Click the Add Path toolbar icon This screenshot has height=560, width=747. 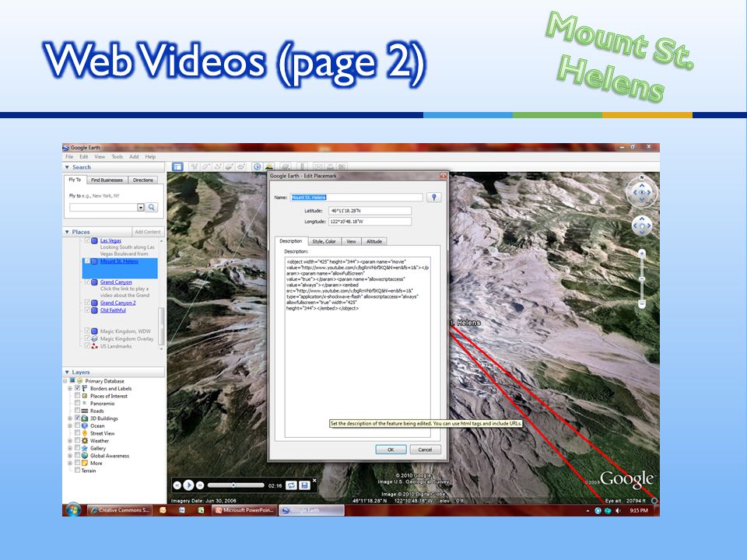point(218,166)
